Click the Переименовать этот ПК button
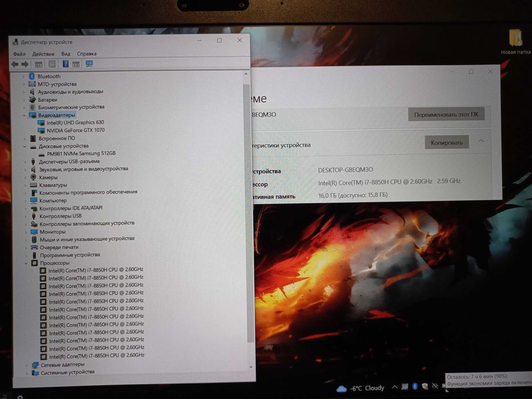The image size is (532, 399). tap(446, 115)
